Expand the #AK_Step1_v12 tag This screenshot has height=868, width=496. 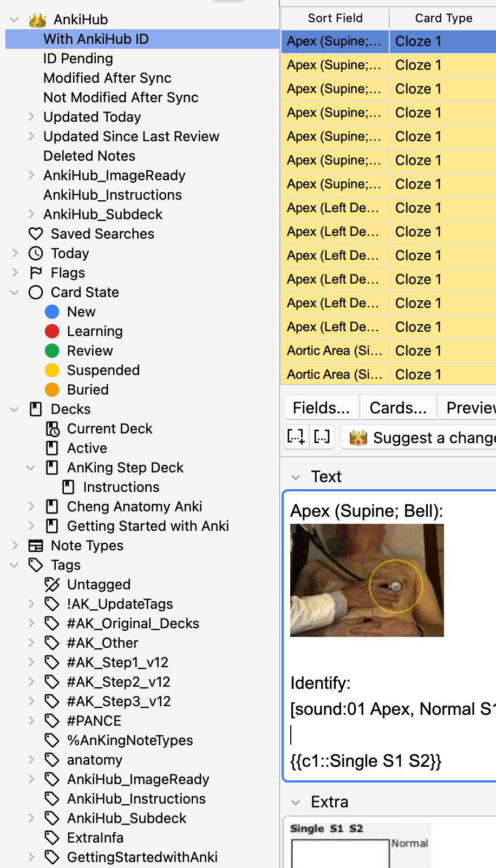31,662
